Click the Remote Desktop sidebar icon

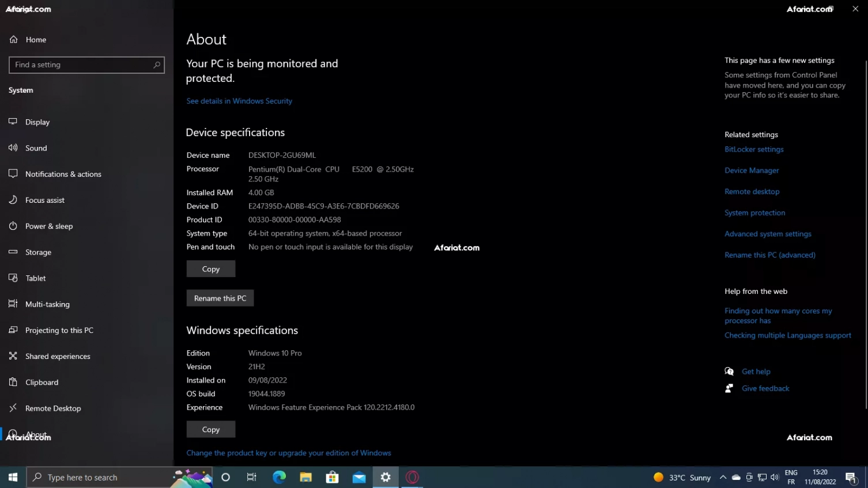point(13,408)
